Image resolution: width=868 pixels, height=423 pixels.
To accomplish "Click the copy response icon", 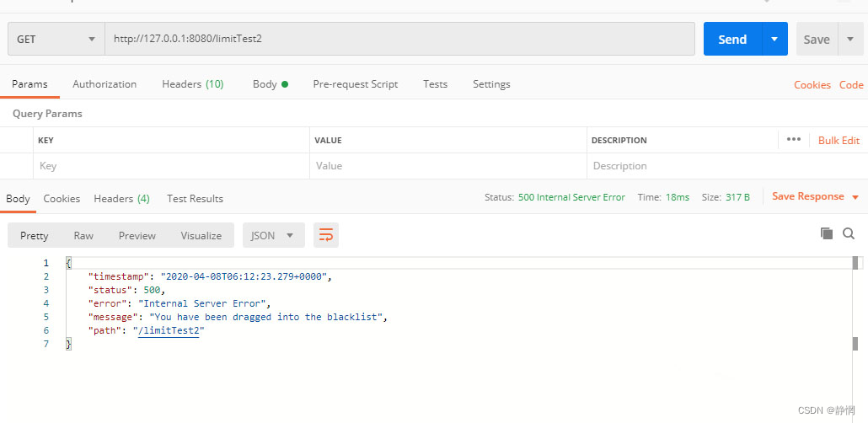I will (x=827, y=233).
